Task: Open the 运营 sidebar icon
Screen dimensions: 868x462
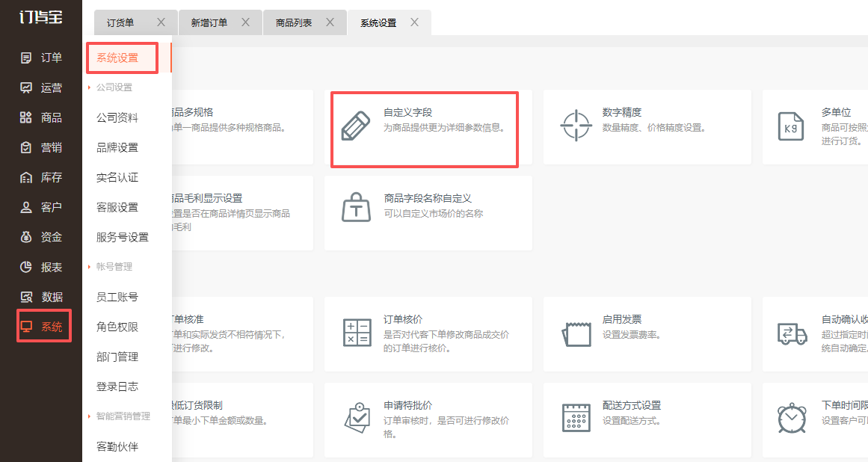Action: click(x=26, y=87)
